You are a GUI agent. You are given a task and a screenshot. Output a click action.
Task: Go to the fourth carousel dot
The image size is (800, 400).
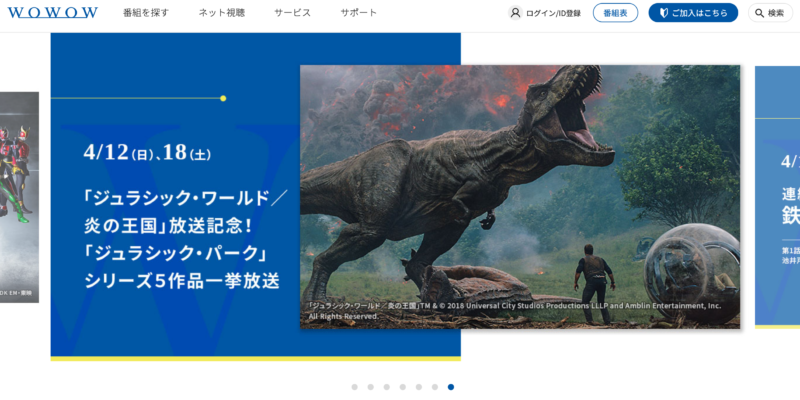click(403, 387)
